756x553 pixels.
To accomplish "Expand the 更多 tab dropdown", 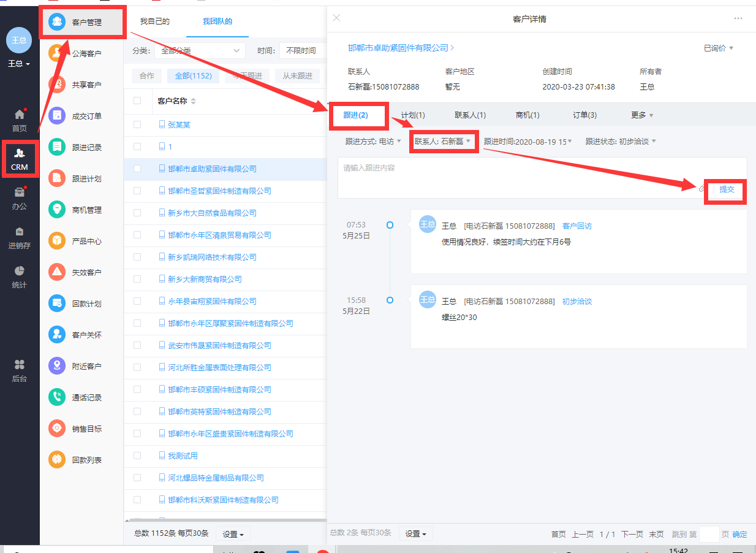I will pos(642,115).
